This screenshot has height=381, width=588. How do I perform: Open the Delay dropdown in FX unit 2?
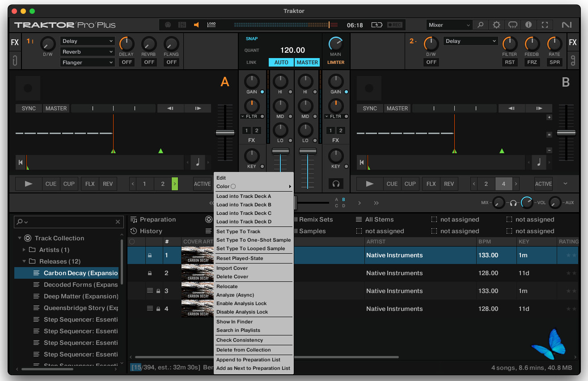pyautogui.click(x=471, y=41)
